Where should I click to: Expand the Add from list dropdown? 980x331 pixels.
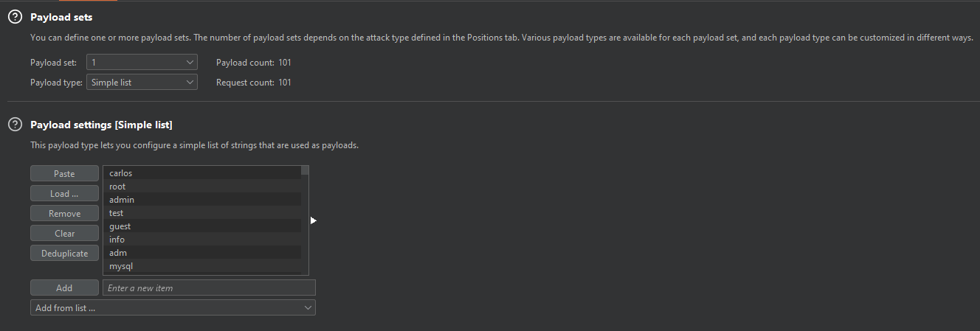[x=173, y=307]
